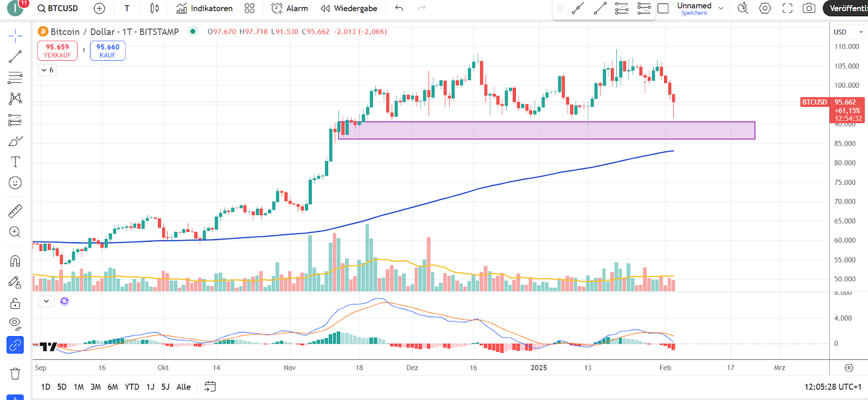Open the go to date calendar icon
The height and width of the screenshot is (400, 868).
pyautogui.click(x=210, y=387)
